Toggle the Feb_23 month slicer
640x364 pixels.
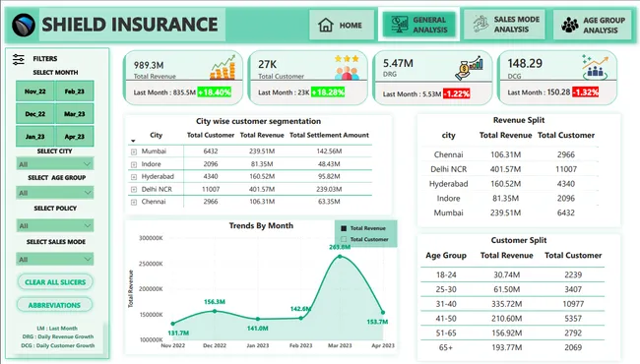[x=74, y=91]
